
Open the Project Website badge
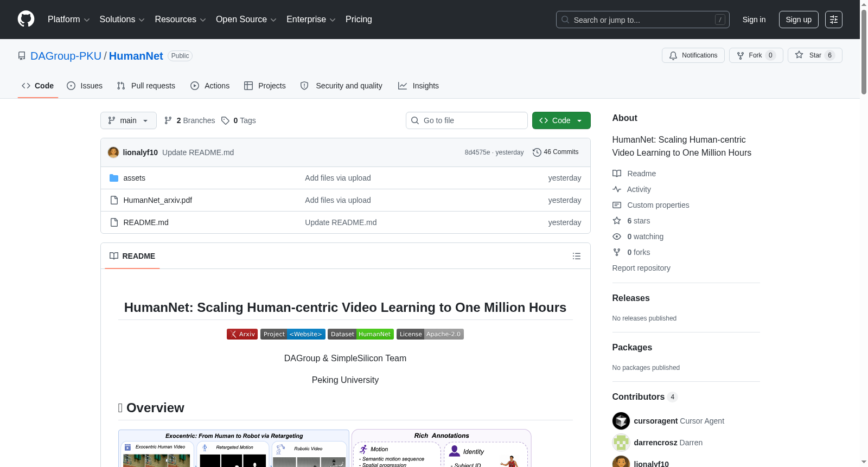click(x=293, y=334)
